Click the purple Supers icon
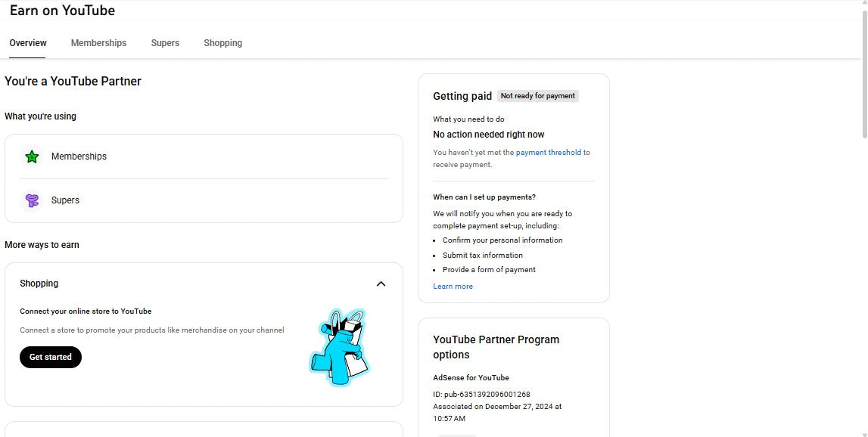Image resolution: width=868 pixels, height=437 pixels. [x=32, y=200]
